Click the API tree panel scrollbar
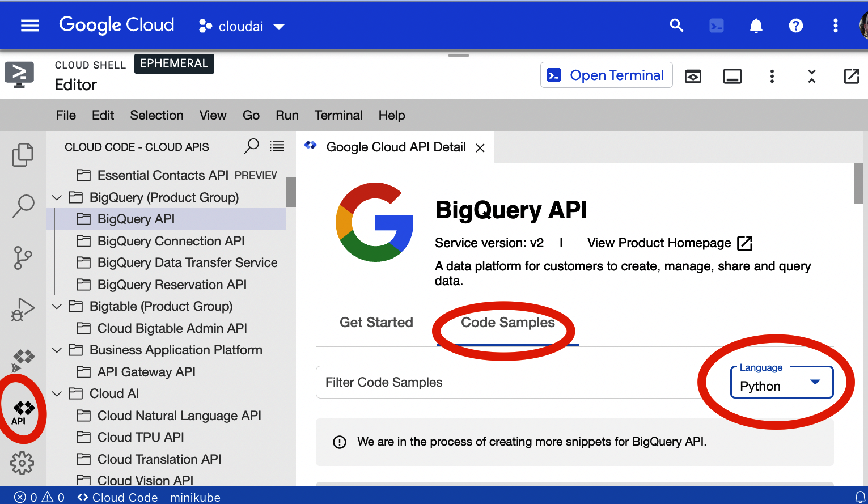This screenshot has height=504, width=868. tap(291, 192)
